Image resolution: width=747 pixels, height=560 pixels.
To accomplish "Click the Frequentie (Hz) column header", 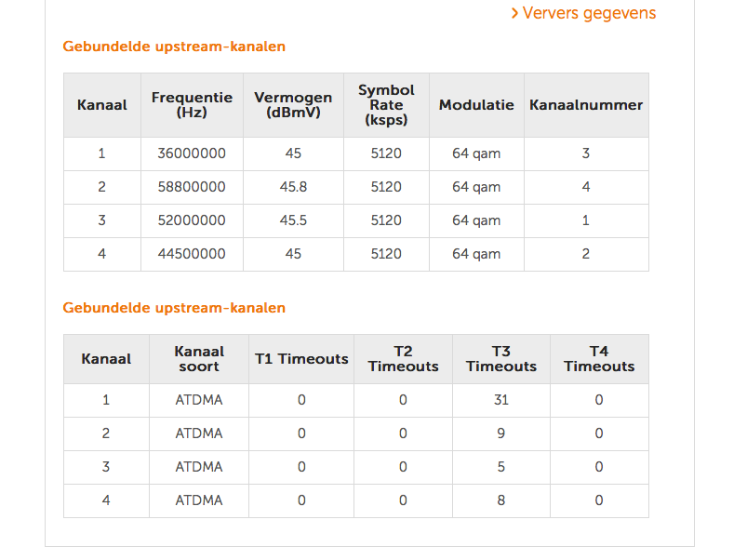I will click(x=192, y=105).
